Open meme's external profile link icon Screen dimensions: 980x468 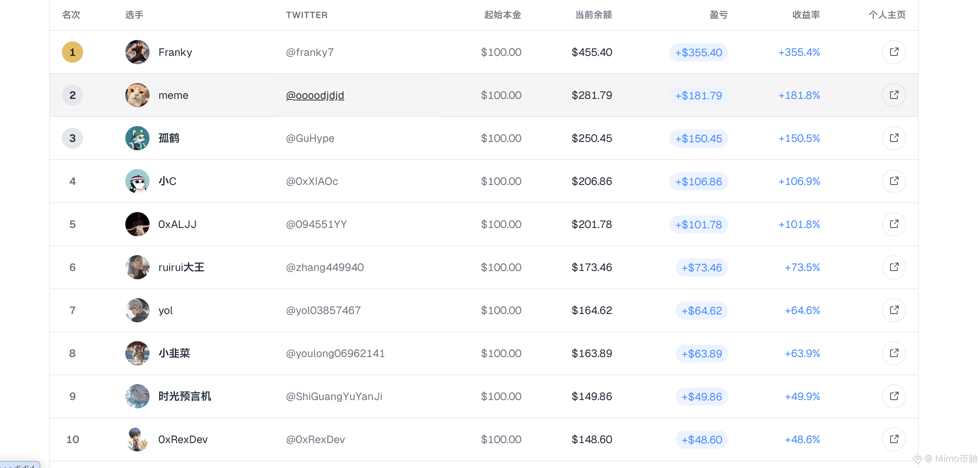point(894,95)
